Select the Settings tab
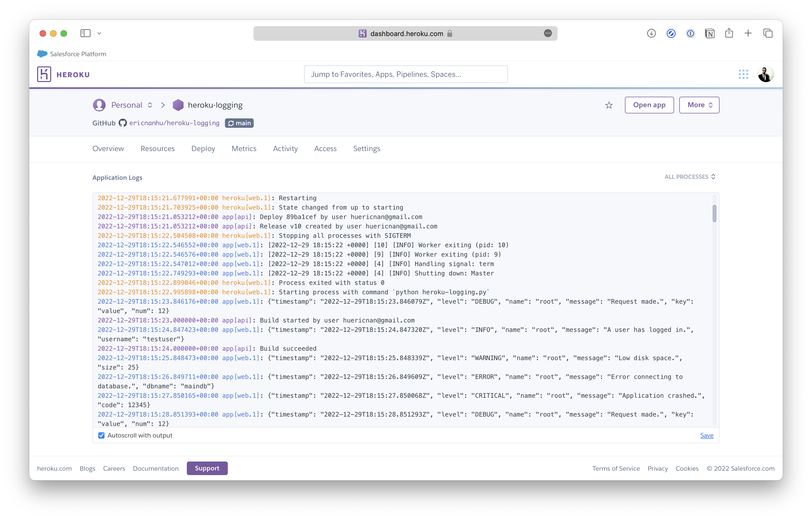Image resolution: width=812 pixels, height=519 pixels. [367, 148]
